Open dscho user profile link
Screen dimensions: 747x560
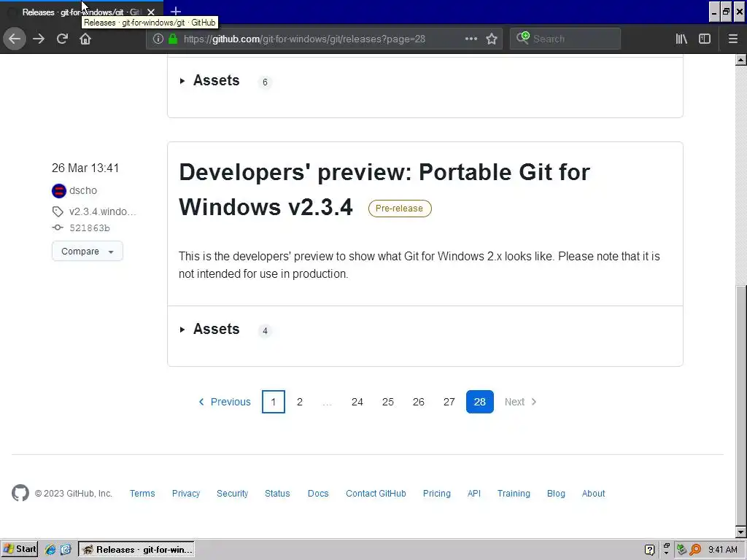(x=83, y=190)
